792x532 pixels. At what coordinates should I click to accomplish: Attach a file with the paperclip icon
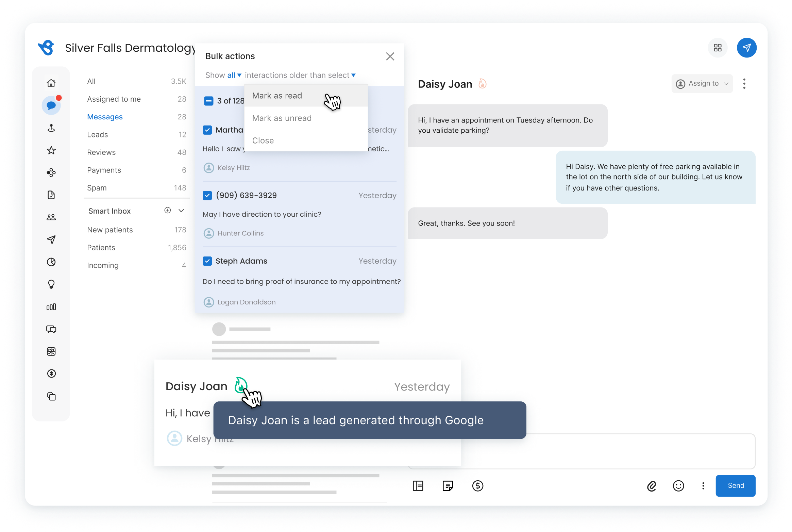click(652, 486)
